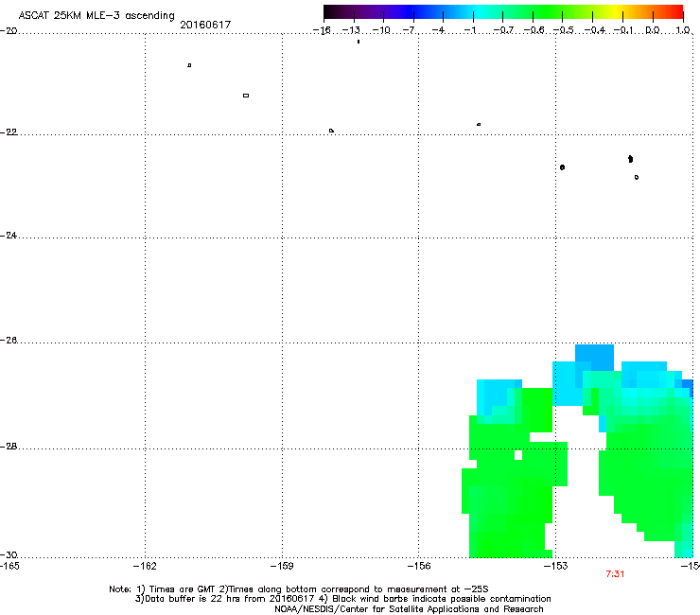The image size is (700, 615).
Task: Click the -0.1 color bar tick label
Action: coord(623,30)
